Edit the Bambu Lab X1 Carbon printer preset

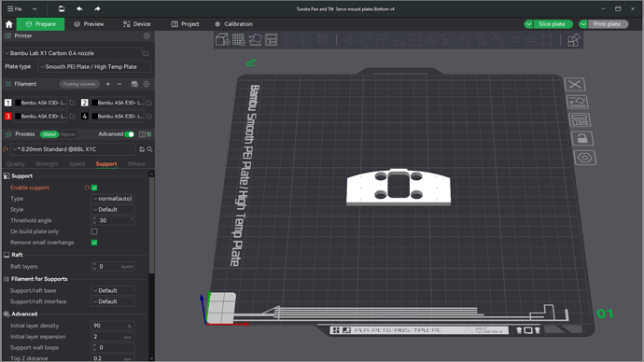click(147, 53)
